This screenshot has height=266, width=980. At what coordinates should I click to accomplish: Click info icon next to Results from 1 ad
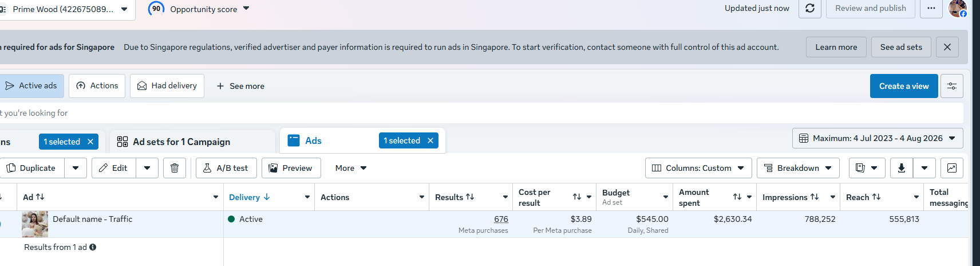coord(93,247)
